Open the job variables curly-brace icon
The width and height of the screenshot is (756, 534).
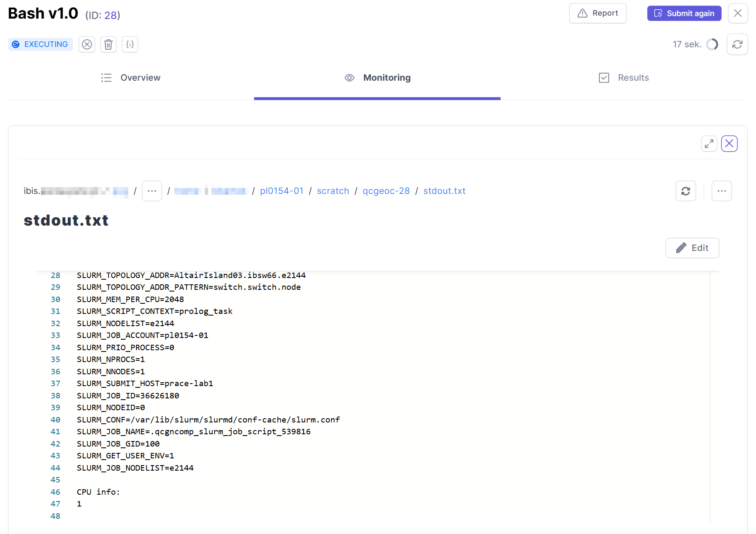(130, 44)
